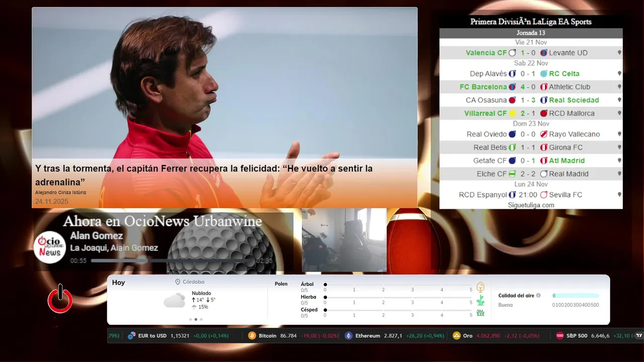The width and height of the screenshot is (644, 362).
Task: Click the Real Sociedad team name
Action: (x=574, y=100)
